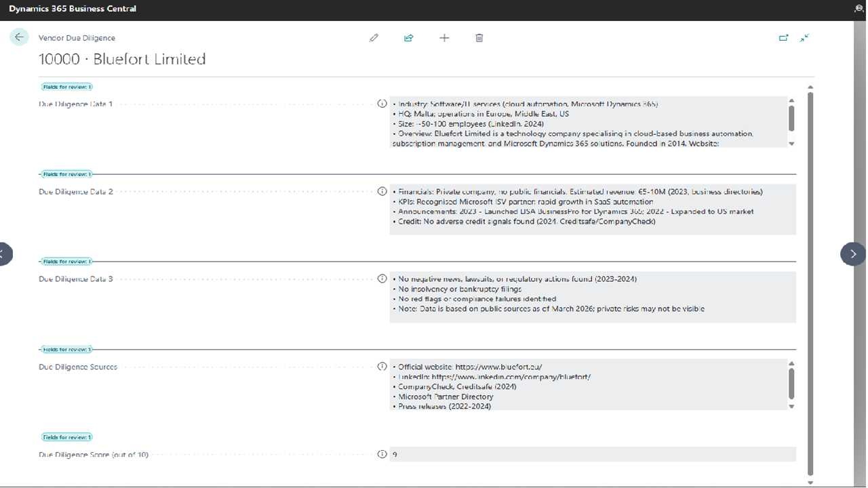Click the page scrollbar down arrow
The width and height of the screenshot is (868, 488).
tap(810, 483)
